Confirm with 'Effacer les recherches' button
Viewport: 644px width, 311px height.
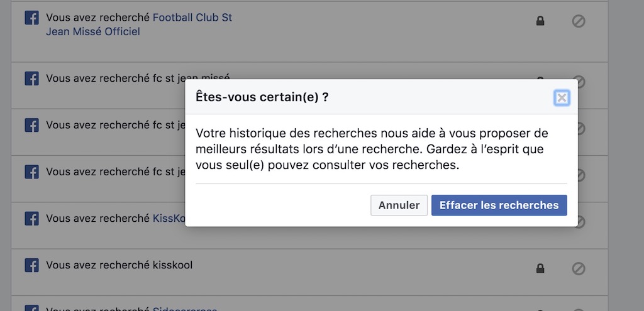pyautogui.click(x=499, y=205)
